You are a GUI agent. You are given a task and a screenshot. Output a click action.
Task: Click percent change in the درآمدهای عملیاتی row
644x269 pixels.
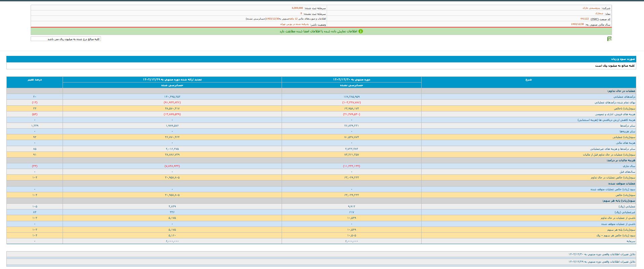click(x=35, y=97)
